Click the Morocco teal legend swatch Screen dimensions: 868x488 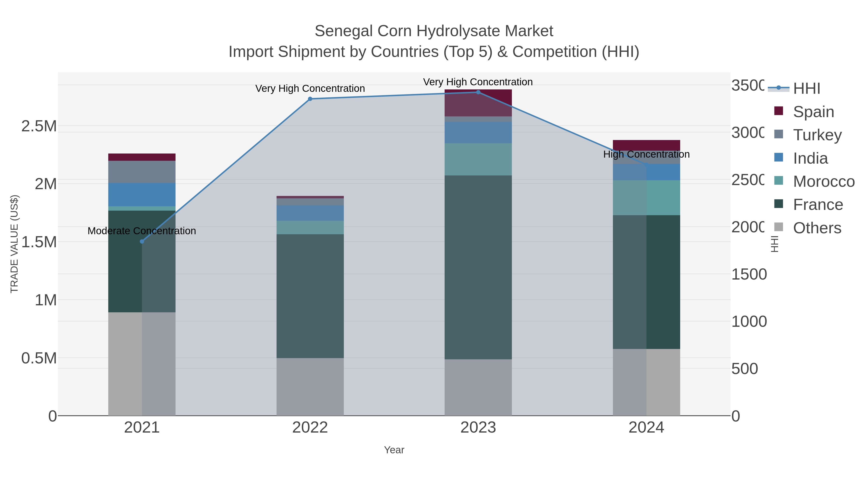point(778,180)
